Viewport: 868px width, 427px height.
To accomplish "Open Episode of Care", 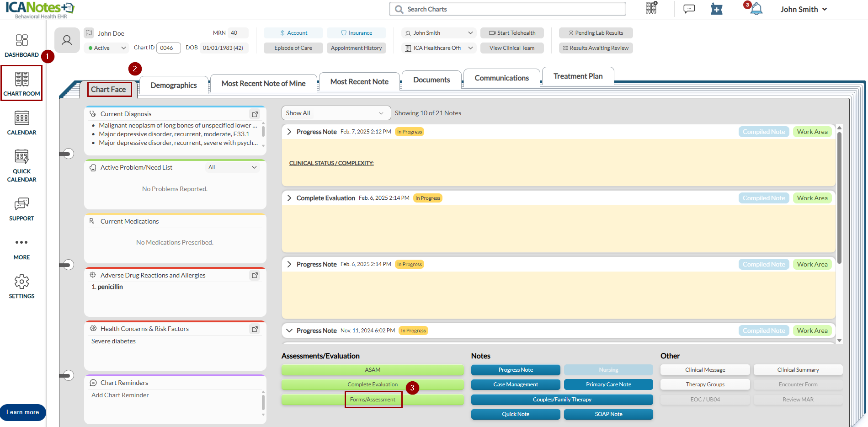I will pyautogui.click(x=293, y=48).
